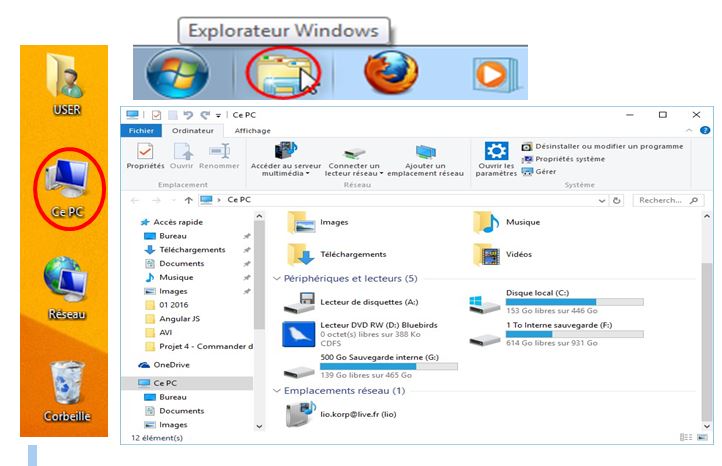This screenshot has height=466, width=722.
Task: Select 1 To Interne sauvegarde (F:)
Action: point(556,334)
